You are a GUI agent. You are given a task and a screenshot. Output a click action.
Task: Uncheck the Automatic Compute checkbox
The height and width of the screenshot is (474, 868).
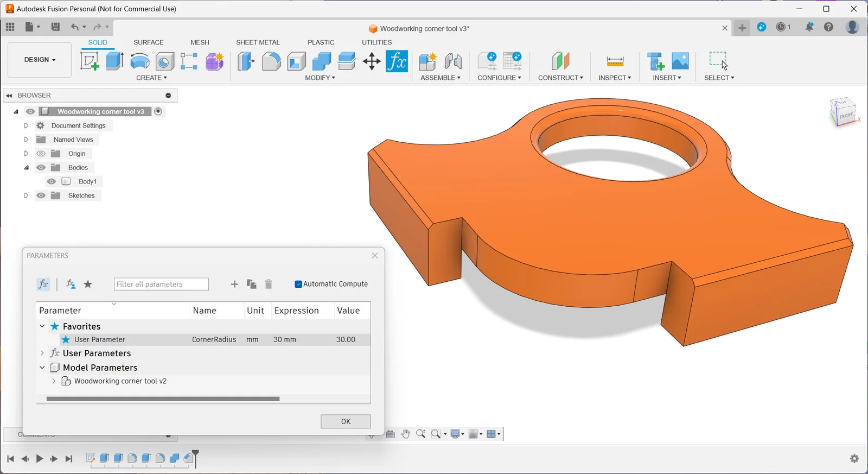click(x=298, y=284)
